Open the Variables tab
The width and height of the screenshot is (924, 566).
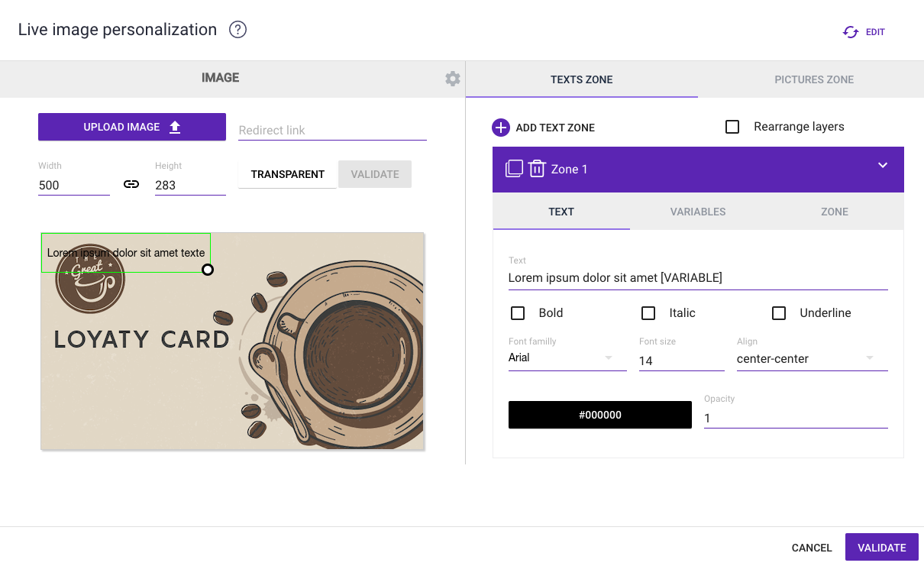click(698, 212)
